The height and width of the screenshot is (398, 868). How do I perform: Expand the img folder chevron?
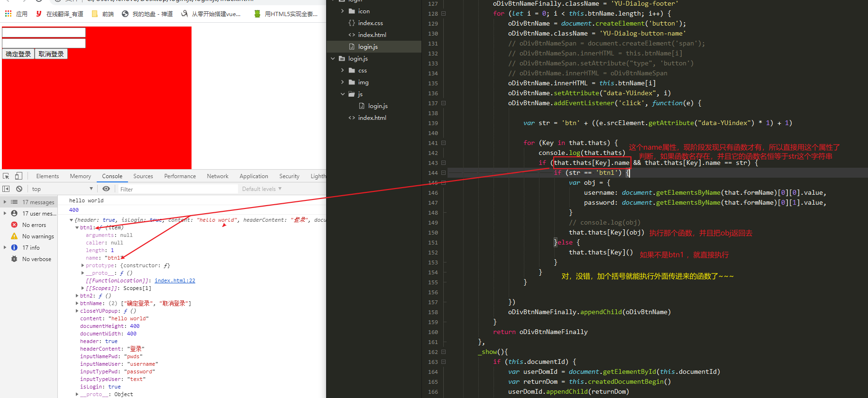(x=342, y=82)
